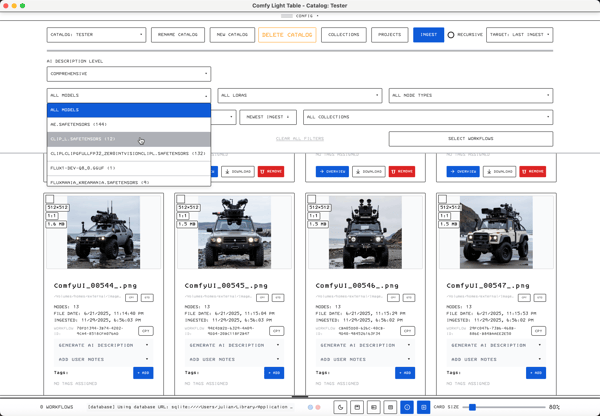Expand Add User Notes on ComfyUI_00546_ card
This screenshot has height=416, width=600.
click(x=365, y=359)
